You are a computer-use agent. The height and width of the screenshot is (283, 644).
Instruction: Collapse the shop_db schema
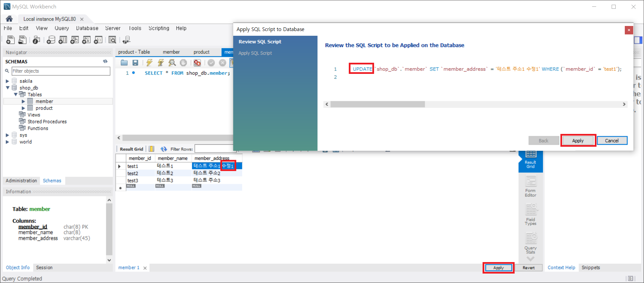[7, 88]
